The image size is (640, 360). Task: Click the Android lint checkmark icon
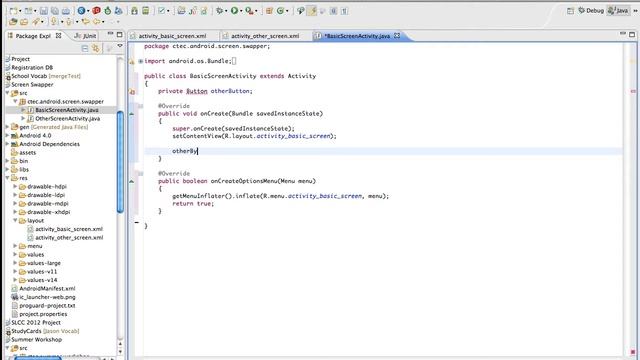coord(162,11)
